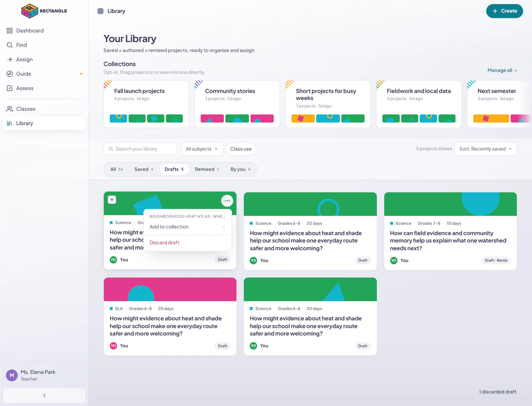Click the plus icon on the first draft card
The height and width of the screenshot is (406, 532).
tap(112, 200)
